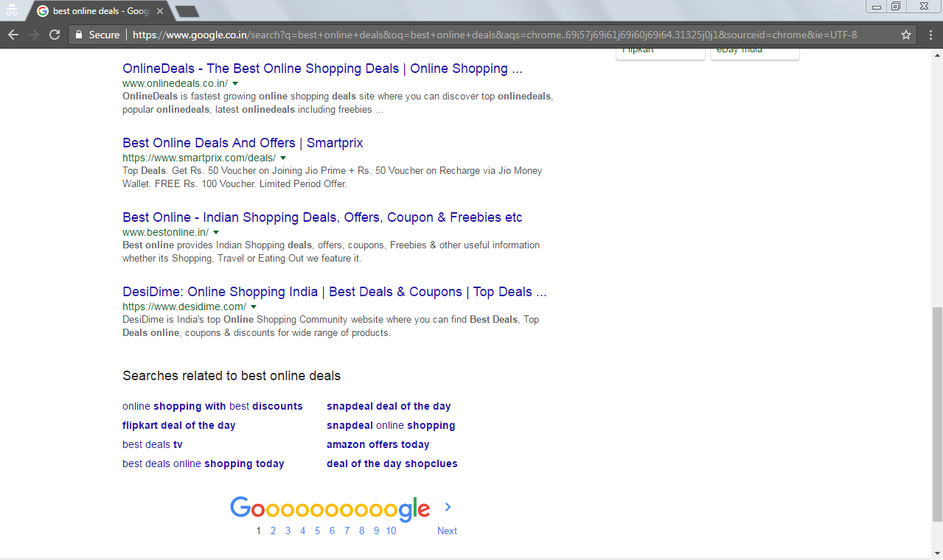Open a new tab with the new-tab button
This screenshot has height=560, width=943.
tap(187, 11)
